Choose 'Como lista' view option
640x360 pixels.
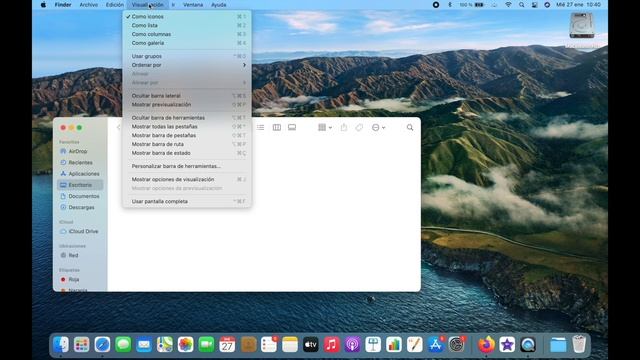click(x=187, y=25)
